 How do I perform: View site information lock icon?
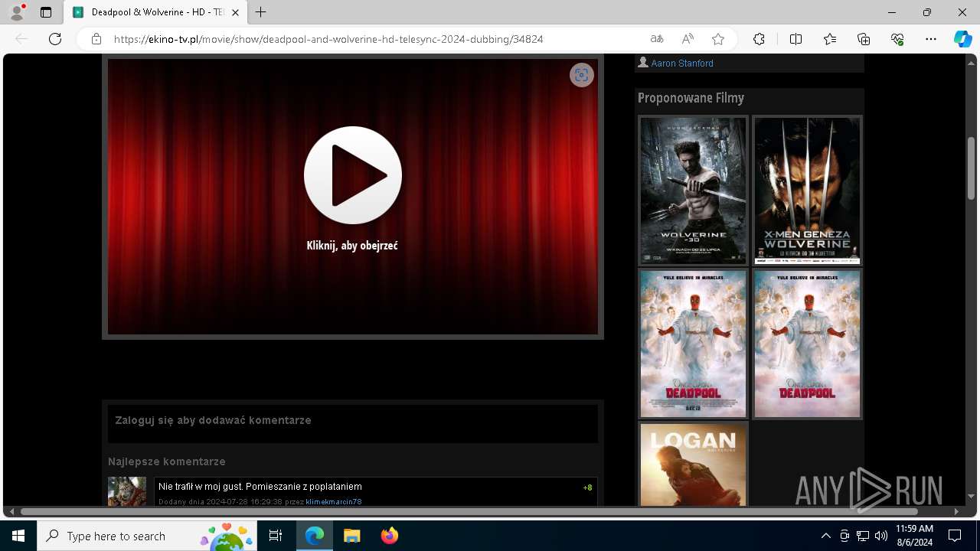click(96, 39)
